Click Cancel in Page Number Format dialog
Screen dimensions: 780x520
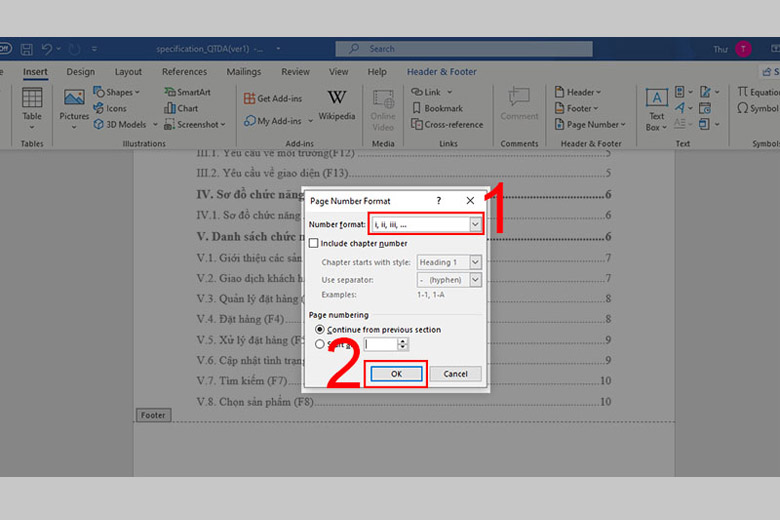(455, 374)
